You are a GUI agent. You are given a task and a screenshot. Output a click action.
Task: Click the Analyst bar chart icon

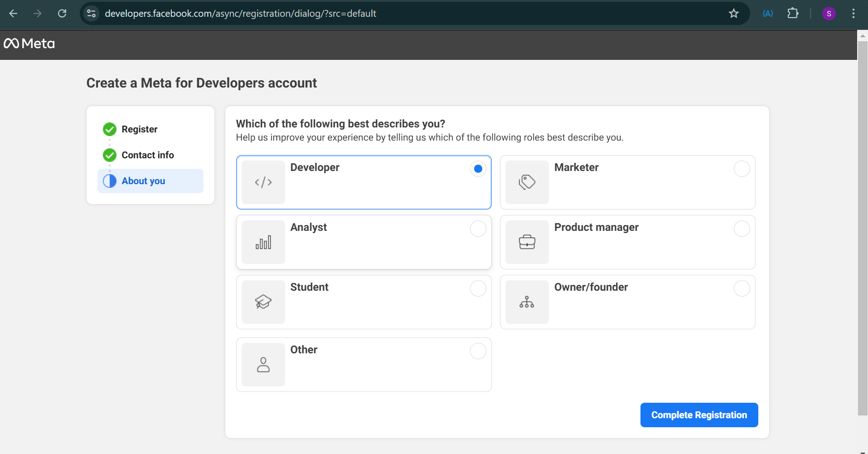pyautogui.click(x=263, y=242)
